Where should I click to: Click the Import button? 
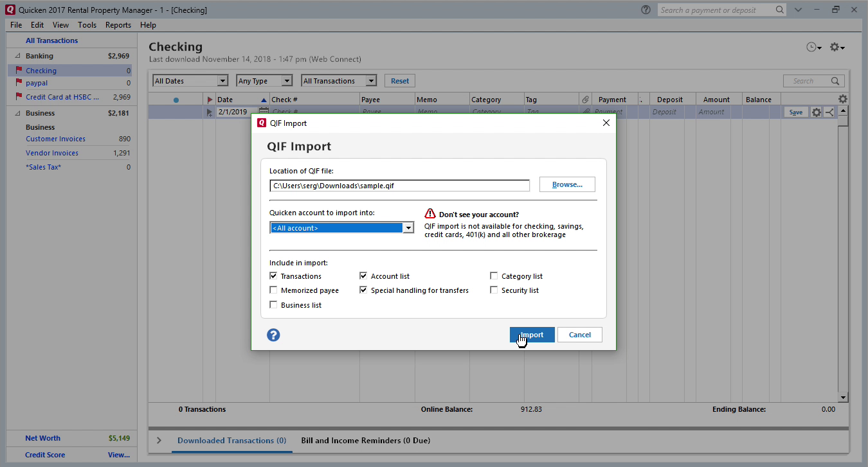(532, 335)
